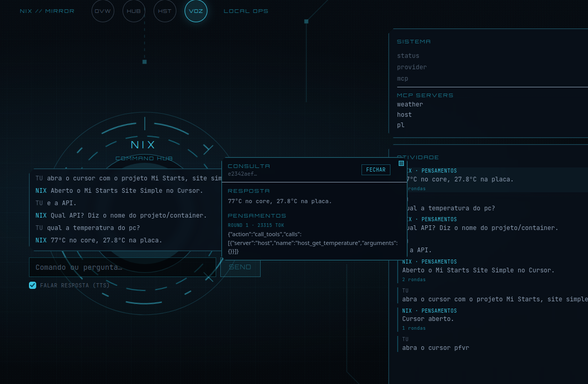Focus the Comando ou pergunta input field
Screen dimensions: 588x384
click(123, 267)
